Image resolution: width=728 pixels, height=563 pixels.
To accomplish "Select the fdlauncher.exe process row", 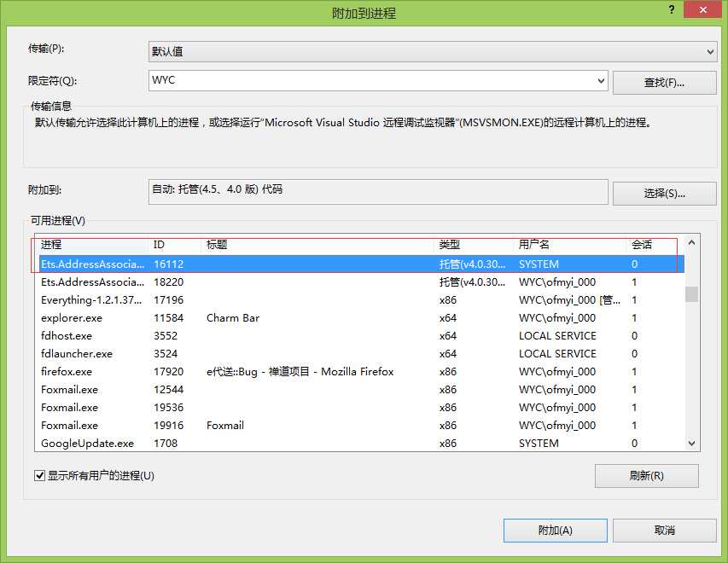I will (361, 354).
